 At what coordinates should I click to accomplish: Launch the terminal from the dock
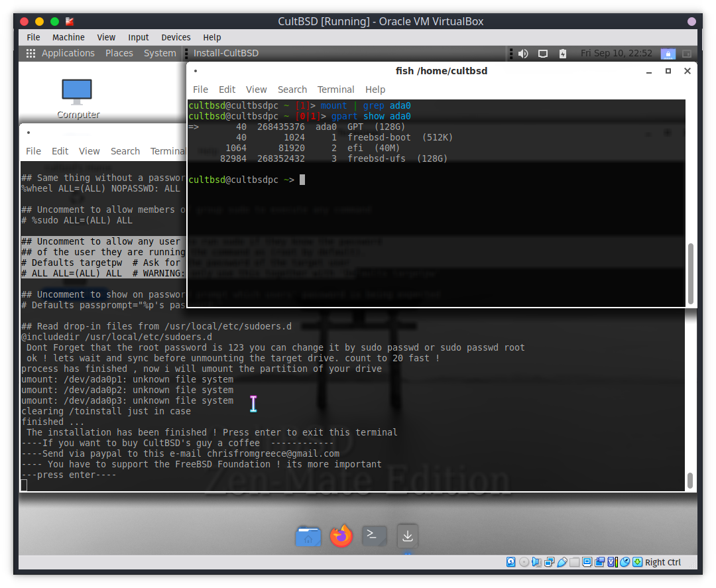click(375, 536)
